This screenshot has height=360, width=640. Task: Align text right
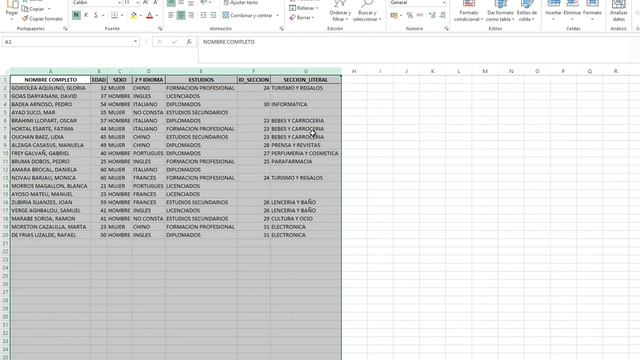click(191, 16)
